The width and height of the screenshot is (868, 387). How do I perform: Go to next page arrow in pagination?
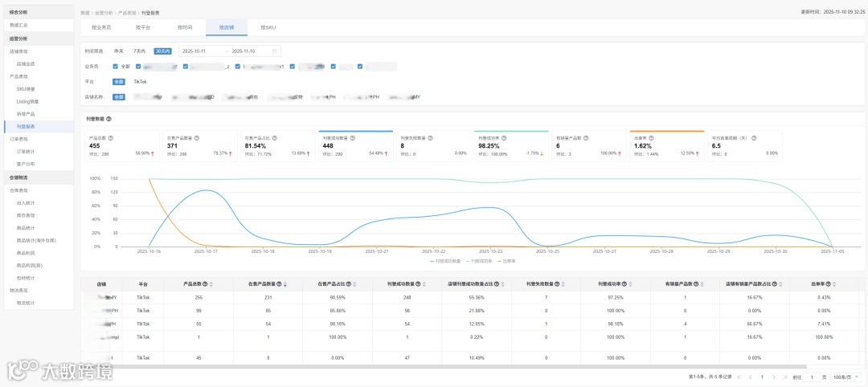[773, 377]
